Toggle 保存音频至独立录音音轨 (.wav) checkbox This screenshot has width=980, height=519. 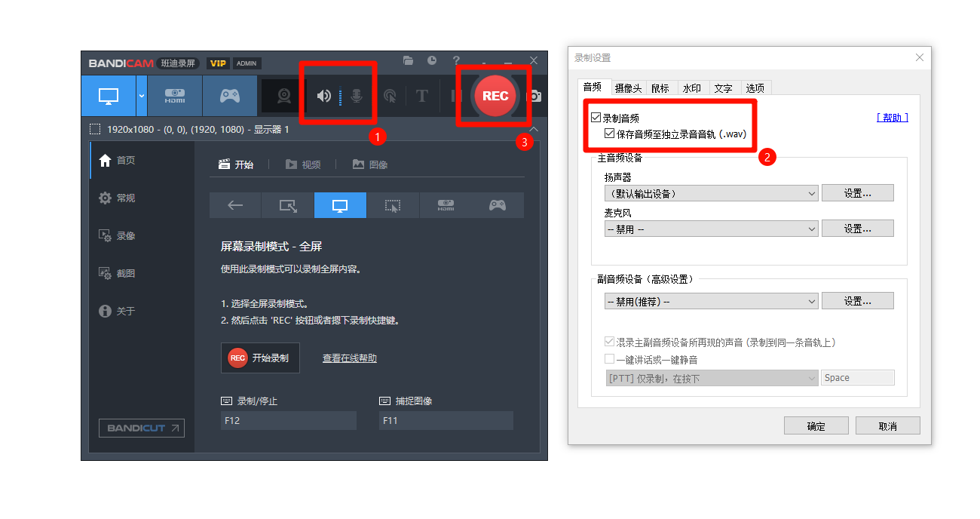(610, 134)
